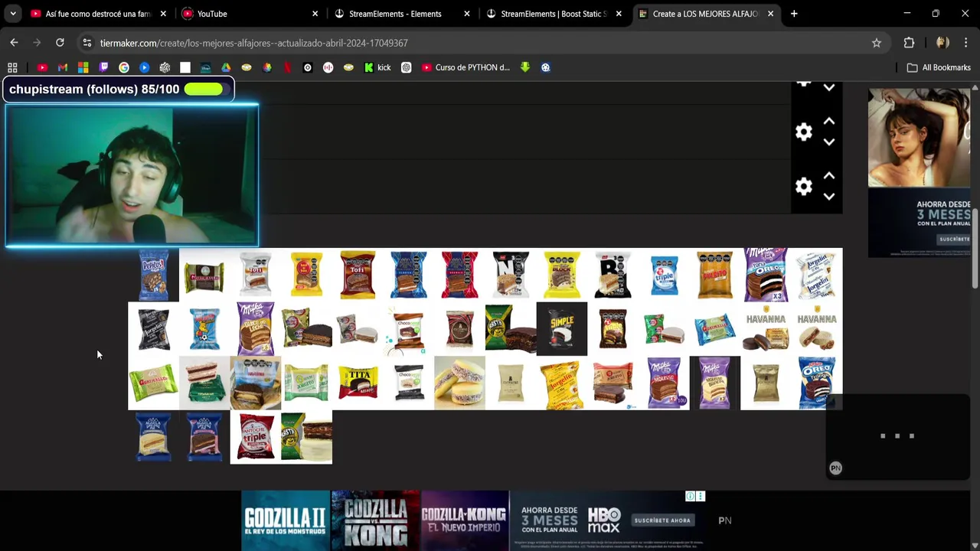This screenshot has height=551, width=980.
Task: Open Chrome extensions puzzle icon
Action: pos(909,43)
